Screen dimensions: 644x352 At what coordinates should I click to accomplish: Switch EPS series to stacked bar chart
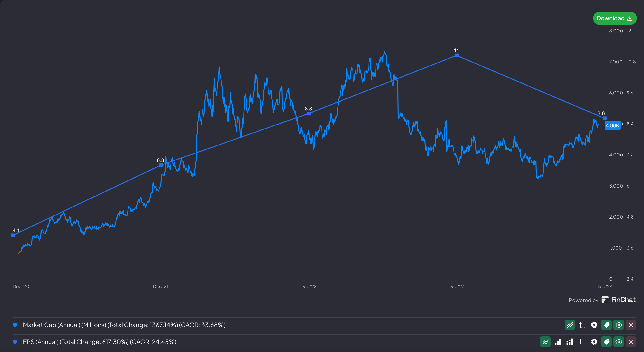click(570, 342)
